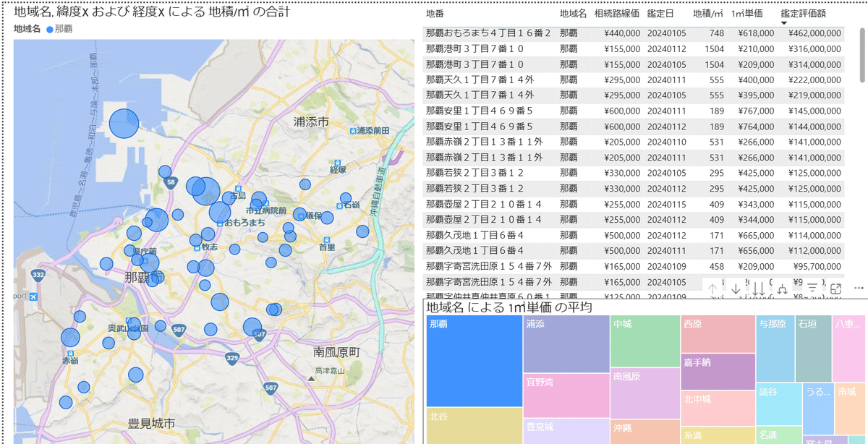Click the 浦添市 label on the map
The image size is (868, 444).
point(311,121)
